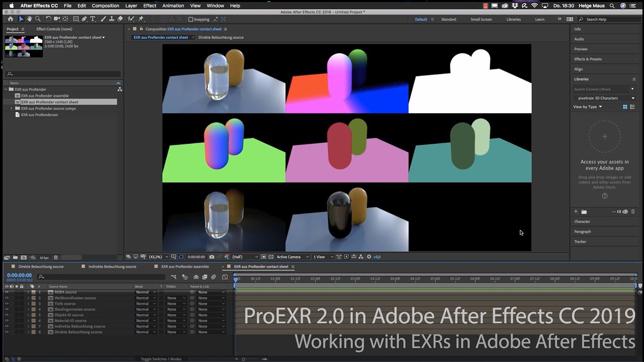Screen dimensions: 644x362
Task: Open the Effects & Presets panel
Action: point(588,59)
